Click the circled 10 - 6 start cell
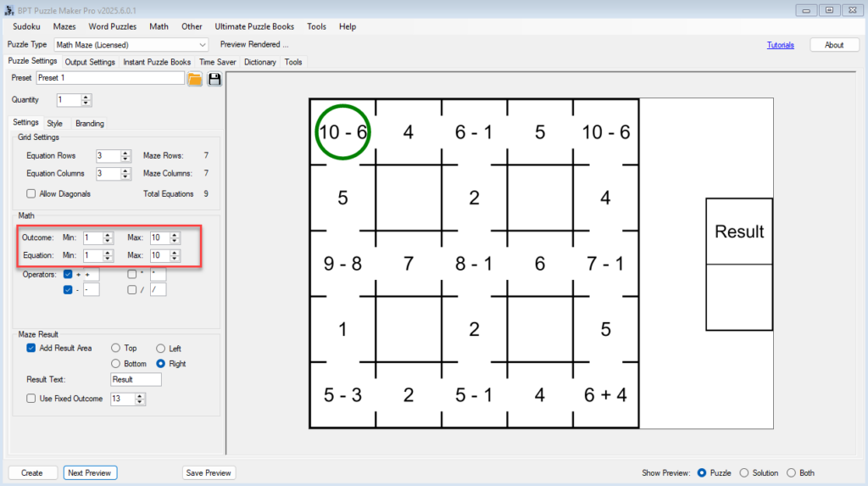This screenshot has height=486, width=868. coord(342,132)
